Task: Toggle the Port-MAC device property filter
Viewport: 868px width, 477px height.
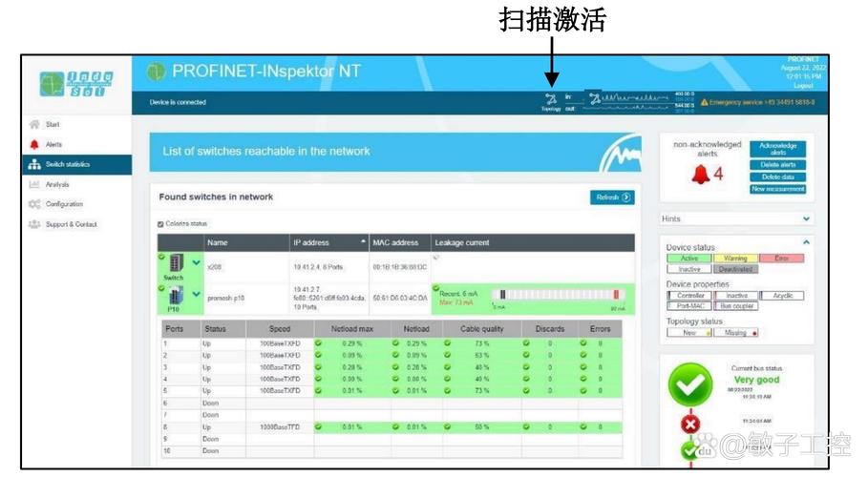Action: click(689, 306)
